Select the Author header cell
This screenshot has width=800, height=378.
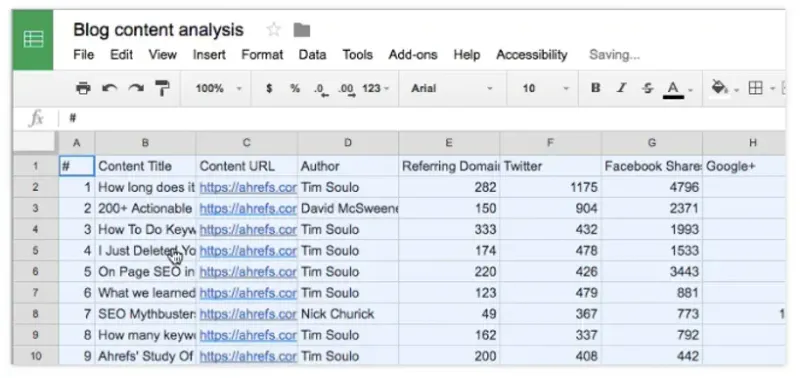(348, 166)
